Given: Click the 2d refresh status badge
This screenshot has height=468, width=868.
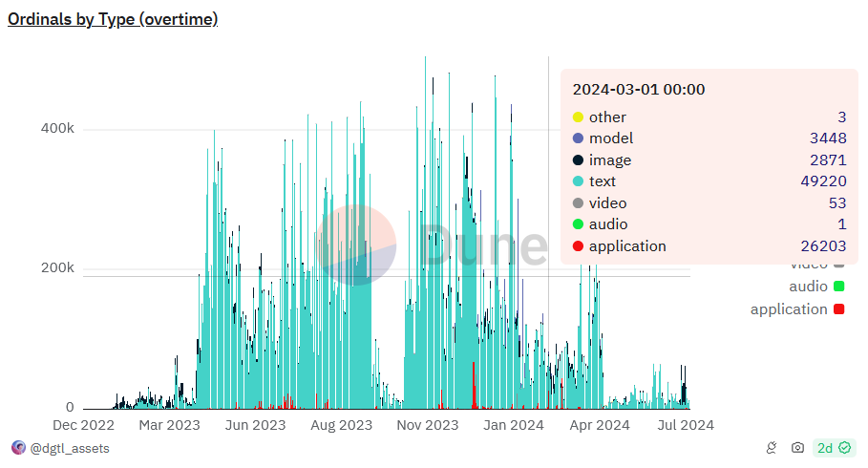Looking at the screenshot, I should pos(834,448).
